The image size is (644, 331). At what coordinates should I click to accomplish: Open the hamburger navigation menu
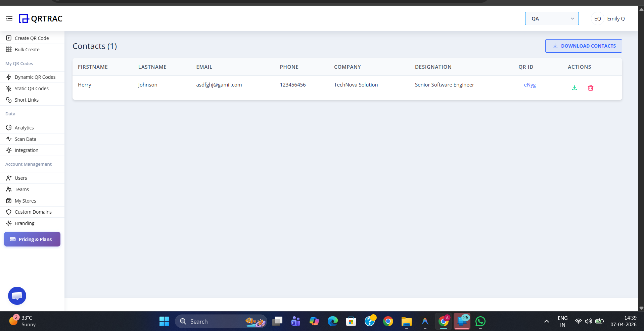tap(9, 18)
